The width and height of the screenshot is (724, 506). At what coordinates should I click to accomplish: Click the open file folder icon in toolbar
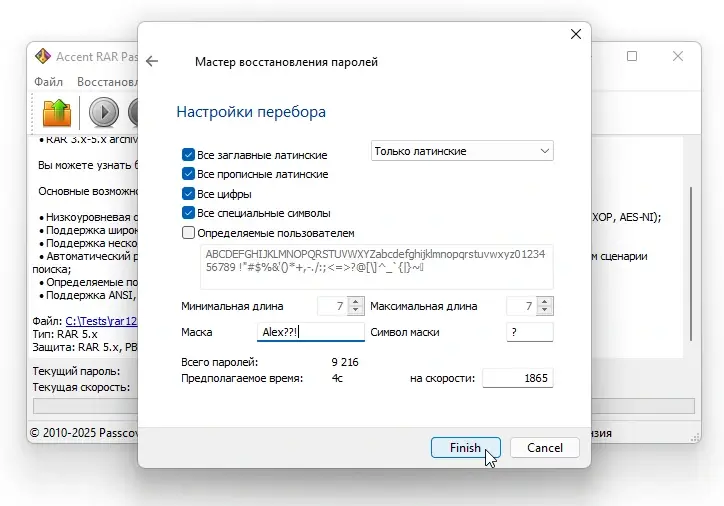57,112
